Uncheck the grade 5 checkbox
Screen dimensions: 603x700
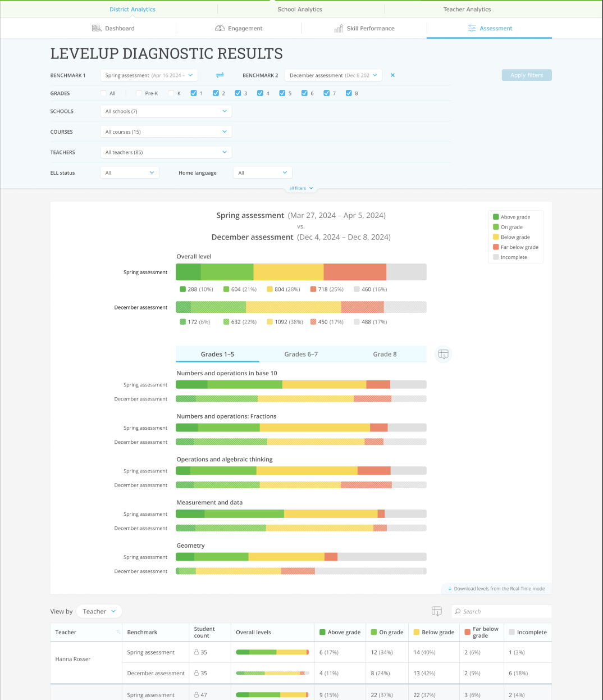(282, 93)
